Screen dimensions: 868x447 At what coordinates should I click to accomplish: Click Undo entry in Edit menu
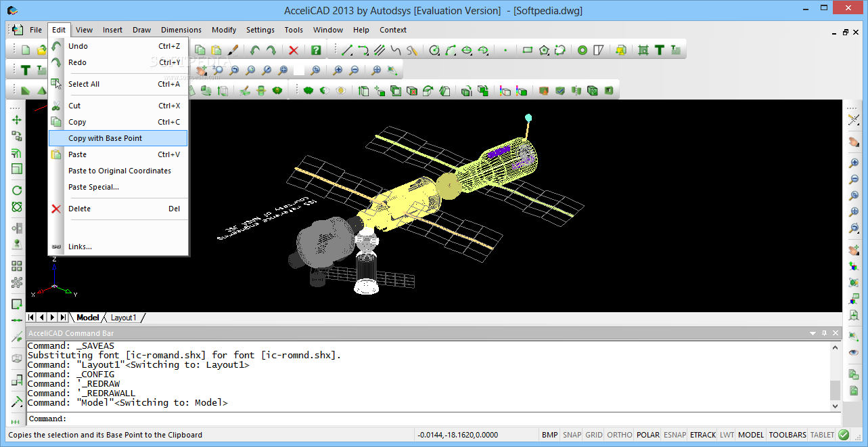[118, 46]
